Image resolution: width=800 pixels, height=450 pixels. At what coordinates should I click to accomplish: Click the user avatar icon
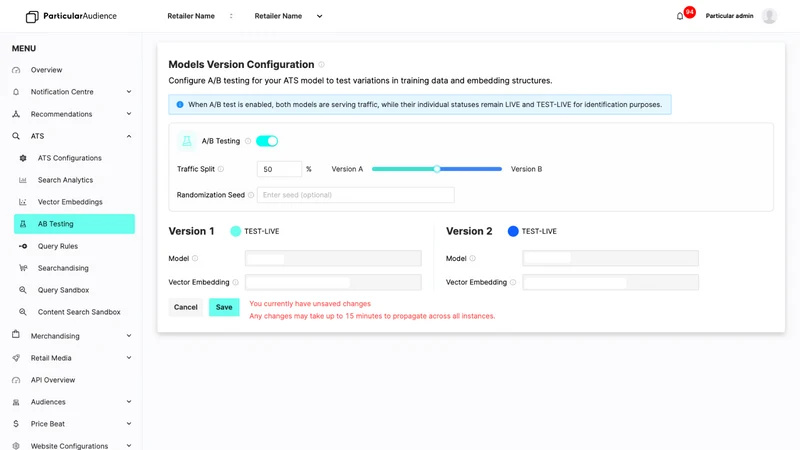(769, 16)
